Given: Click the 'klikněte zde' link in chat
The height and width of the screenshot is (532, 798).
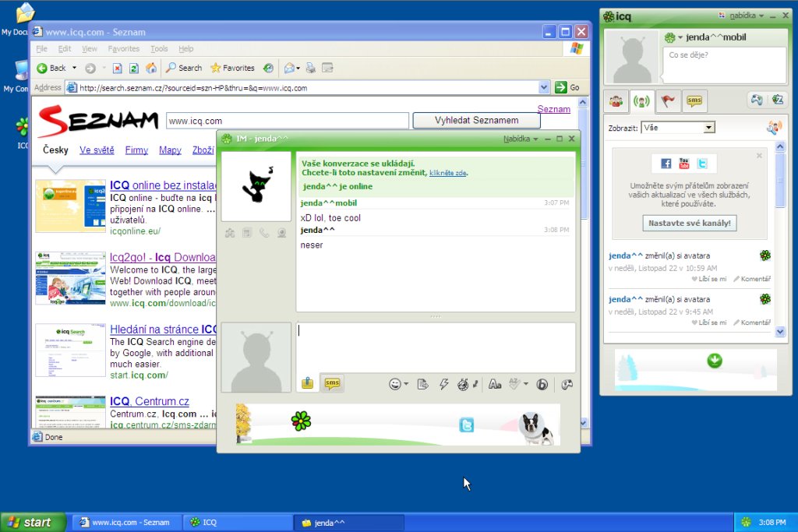Looking at the screenshot, I should [x=448, y=173].
